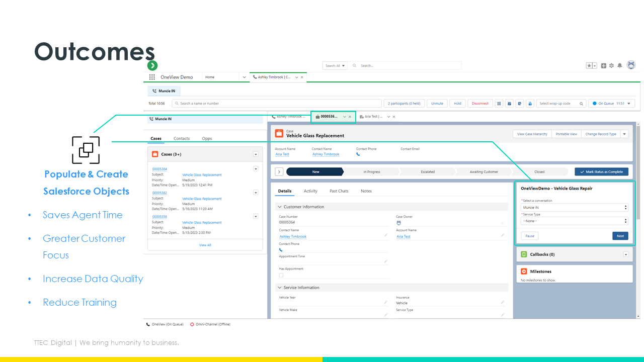Open the Activity tab
Screen dimensions: 644x362
click(310, 191)
